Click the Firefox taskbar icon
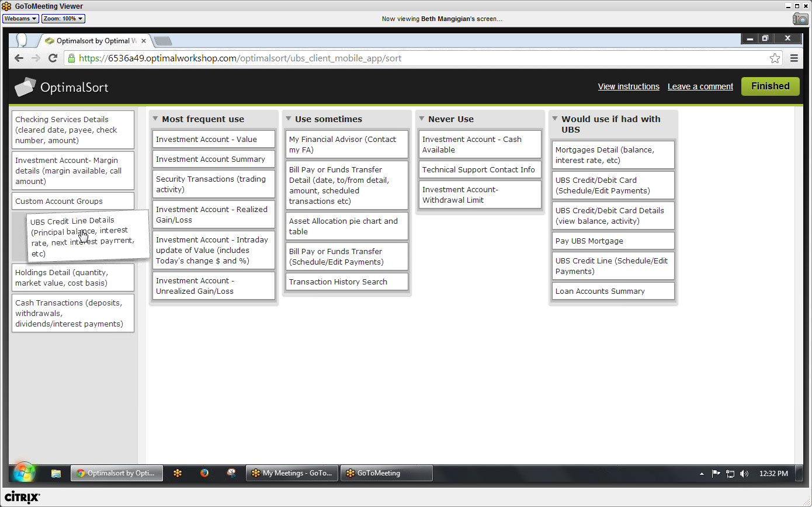 pos(204,473)
